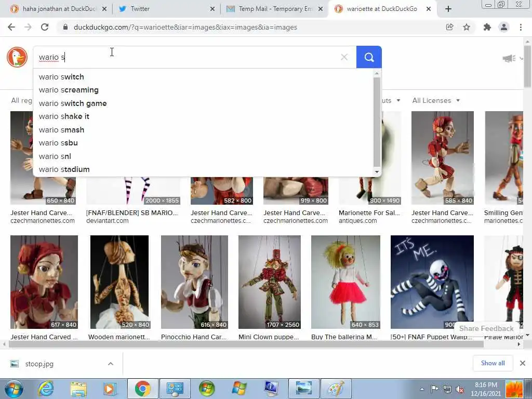Click the page vertical scrollbar thumb

click(x=527, y=66)
